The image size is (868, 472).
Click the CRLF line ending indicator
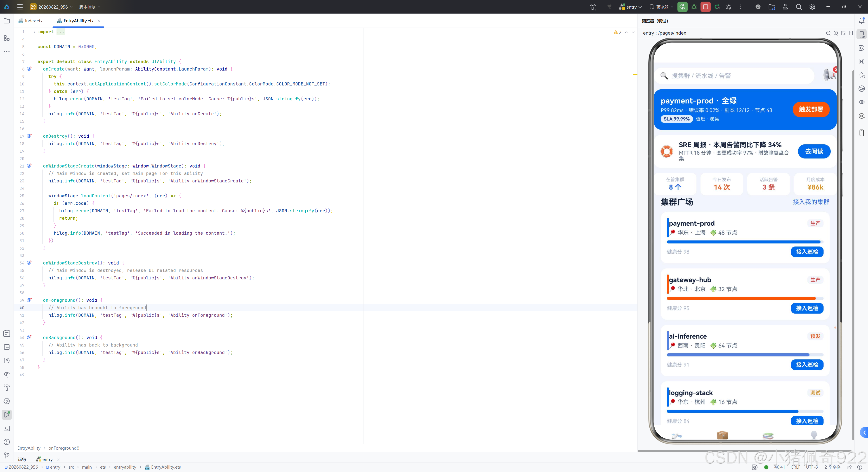point(795,467)
